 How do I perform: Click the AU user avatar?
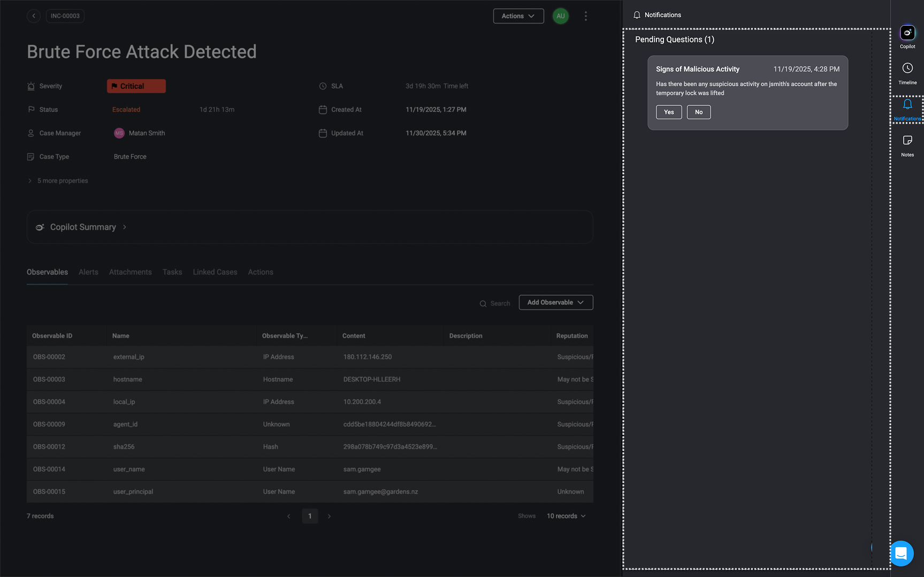click(x=560, y=16)
